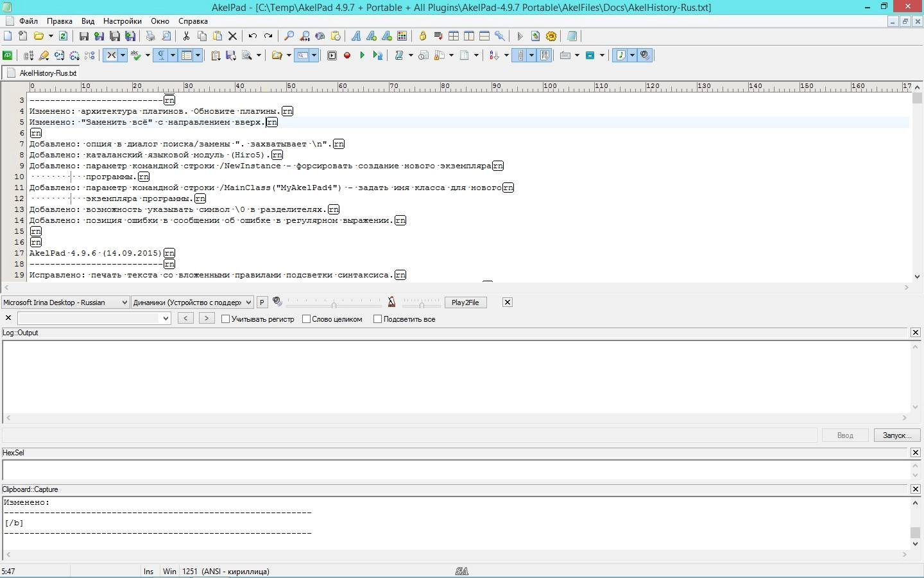924x578 pixels.
Task: Decrease font size with A-minus icon
Action: point(387,36)
